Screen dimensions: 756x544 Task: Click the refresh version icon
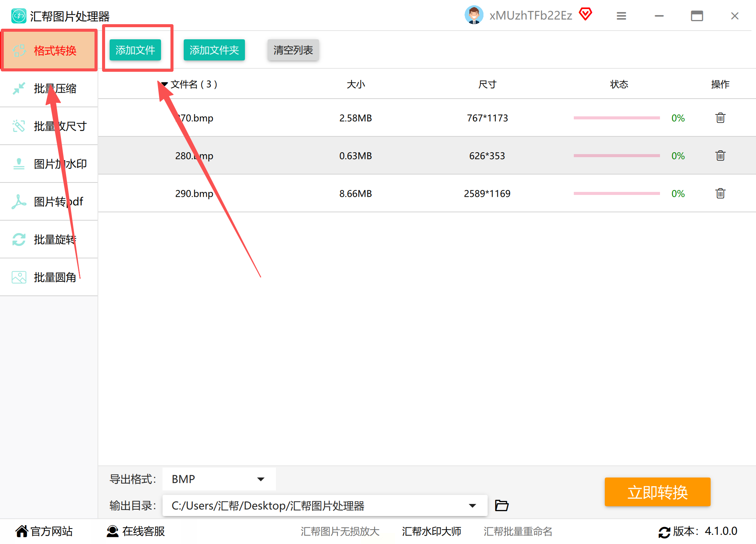pos(664,532)
